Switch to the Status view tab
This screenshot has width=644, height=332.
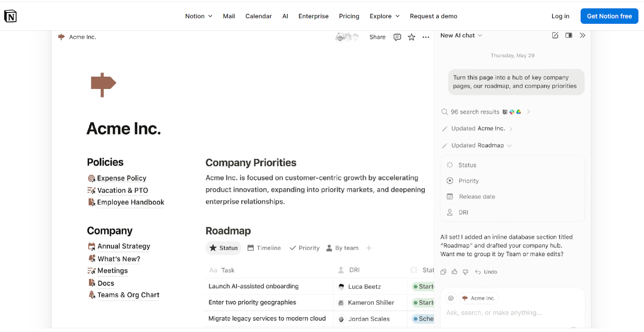(x=223, y=248)
